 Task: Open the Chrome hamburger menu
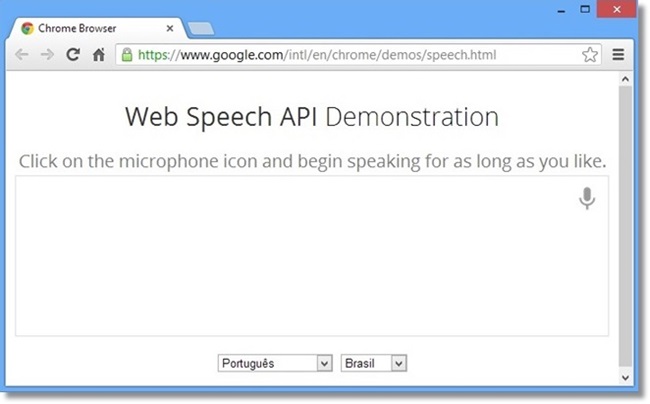tap(618, 54)
